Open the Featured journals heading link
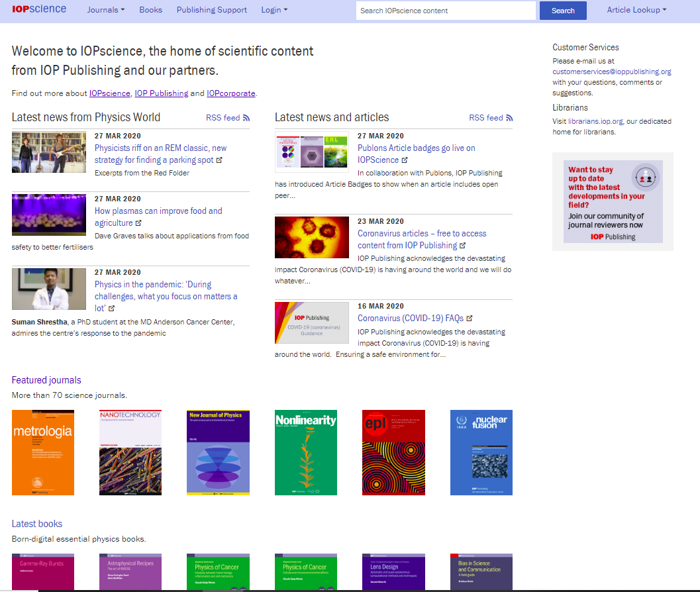This screenshot has width=700, height=592. pyautogui.click(x=46, y=380)
